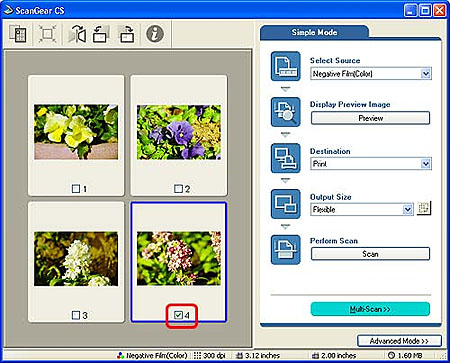Open the Output Size dropdown showing Flexible
The image size is (450, 363).
coord(362,210)
